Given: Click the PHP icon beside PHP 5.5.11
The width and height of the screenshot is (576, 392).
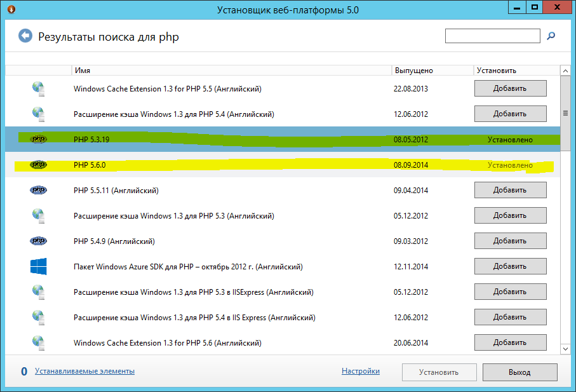Looking at the screenshot, I should point(38,190).
